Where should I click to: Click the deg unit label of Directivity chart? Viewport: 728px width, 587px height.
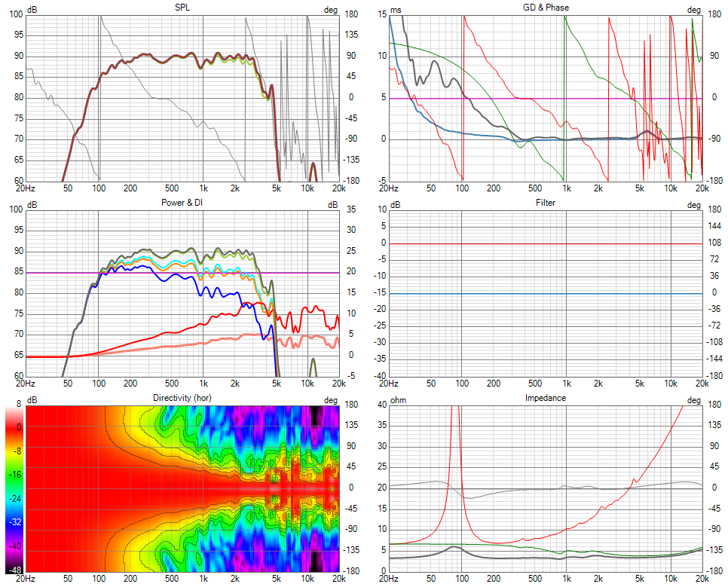(331, 400)
